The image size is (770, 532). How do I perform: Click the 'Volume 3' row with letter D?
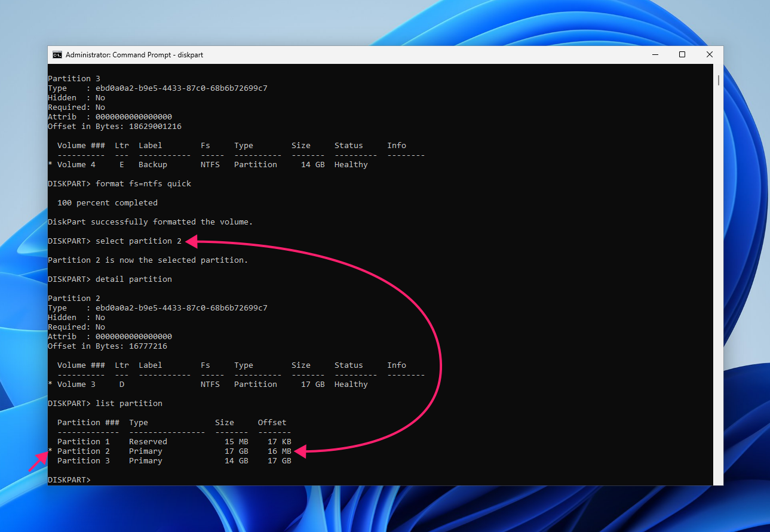pyautogui.click(x=208, y=385)
